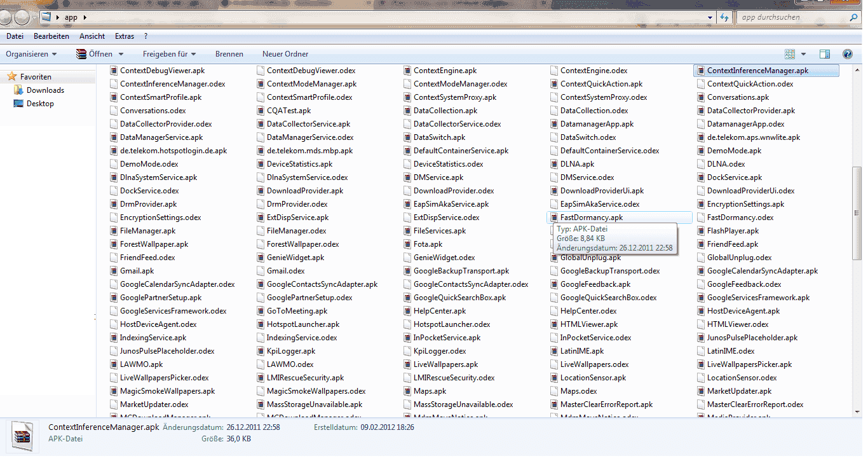Select file DataManagerService.apk
Image resolution: width=868 pixels, height=463 pixels.
[161, 137]
